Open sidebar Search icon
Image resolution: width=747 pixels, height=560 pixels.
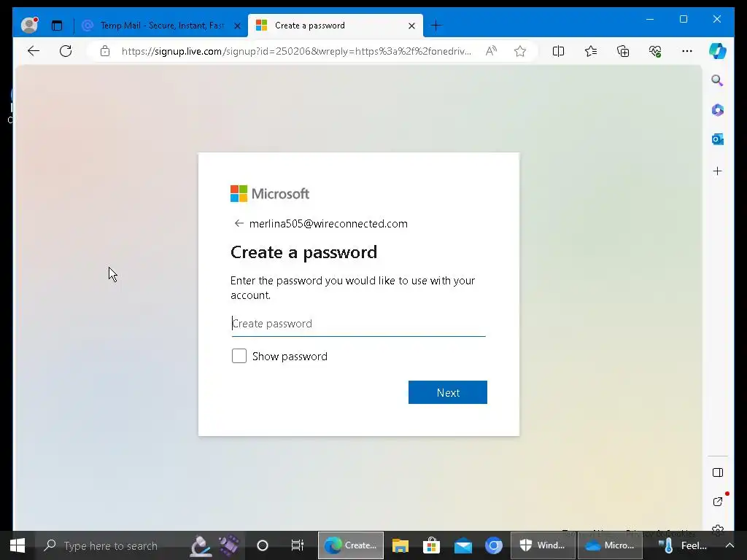717,80
